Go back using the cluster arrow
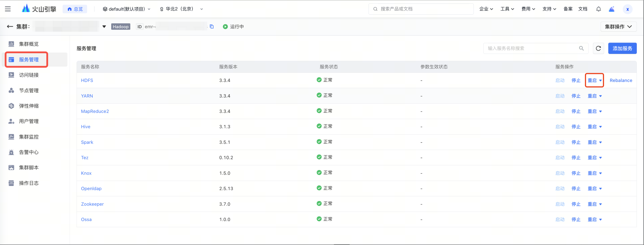Viewport: 644px width, 245px height. coord(10,27)
